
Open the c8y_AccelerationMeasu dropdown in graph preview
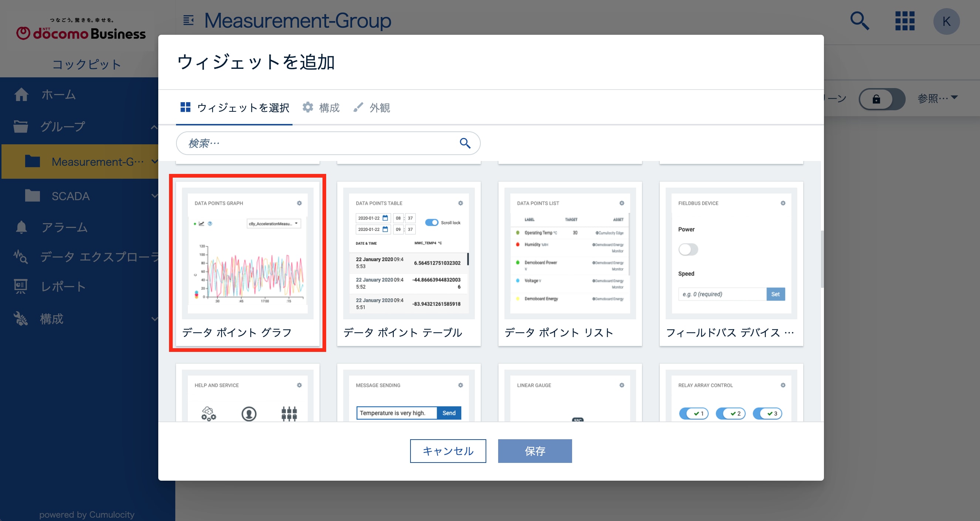click(274, 224)
